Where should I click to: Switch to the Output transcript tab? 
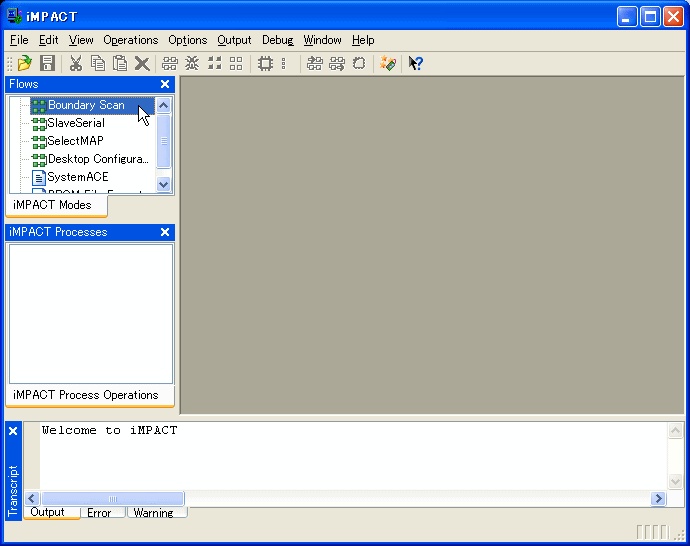51,513
